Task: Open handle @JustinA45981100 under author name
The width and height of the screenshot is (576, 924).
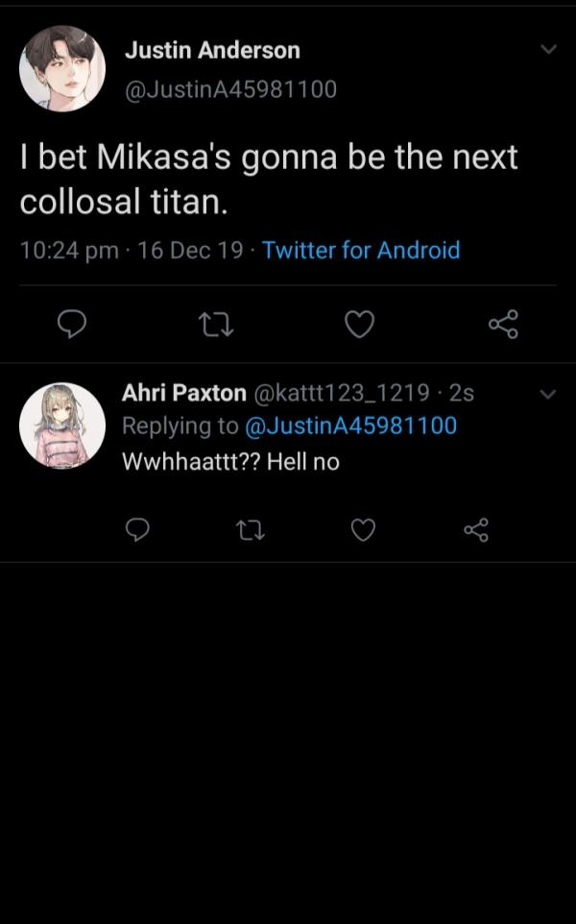Action: click(x=230, y=89)
